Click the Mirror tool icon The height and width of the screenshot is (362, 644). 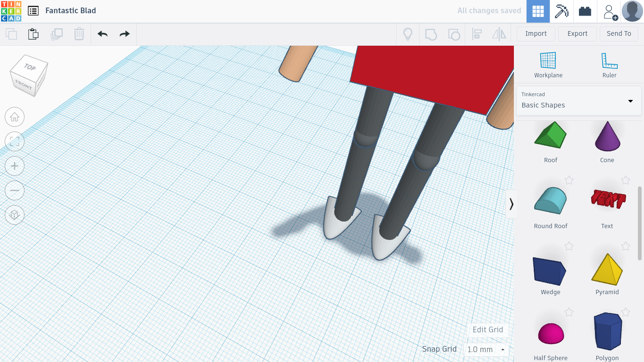point(499,34)
